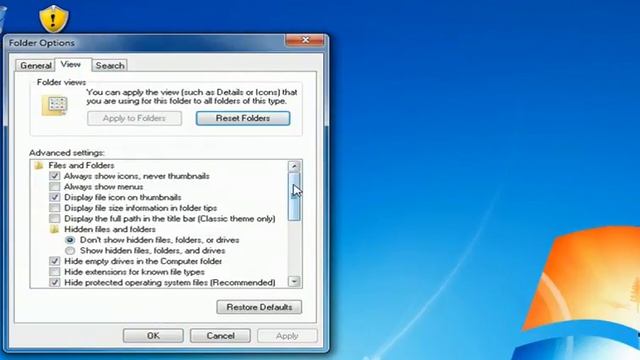Image resolution: width=640 pixels, height=360 pixels.
Task: Check Hide extensions for known file types
Action: click(x=54, y=272)
